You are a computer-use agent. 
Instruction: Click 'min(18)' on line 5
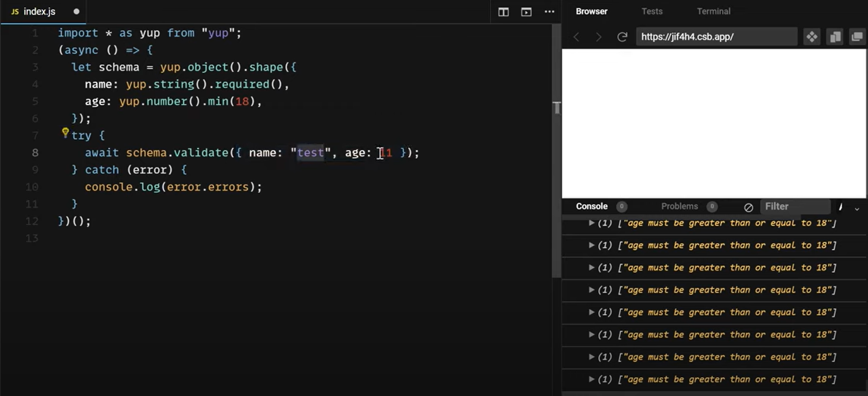click(231, 101)
